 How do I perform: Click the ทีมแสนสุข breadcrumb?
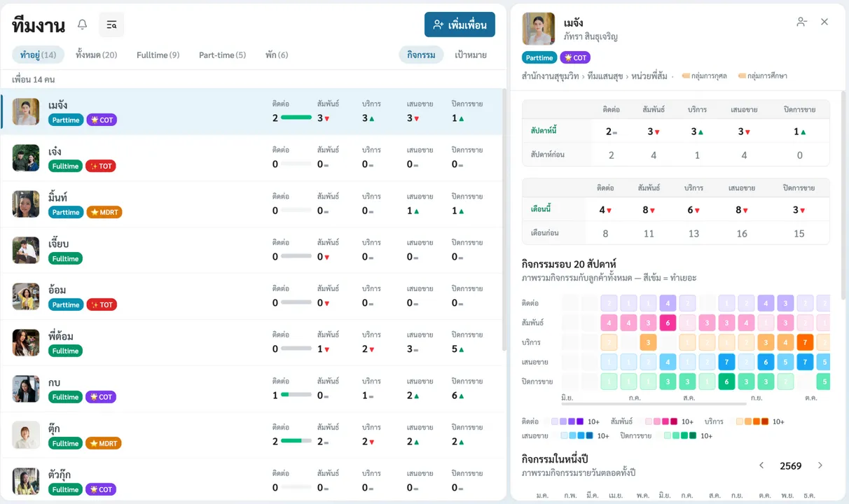click(x=605, y=76)
